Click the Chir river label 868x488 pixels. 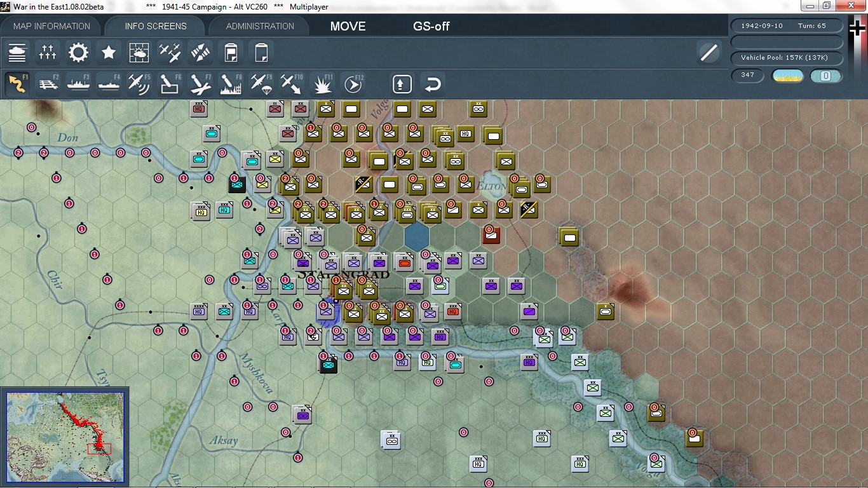pyautogui.click(x=55, y=280)
